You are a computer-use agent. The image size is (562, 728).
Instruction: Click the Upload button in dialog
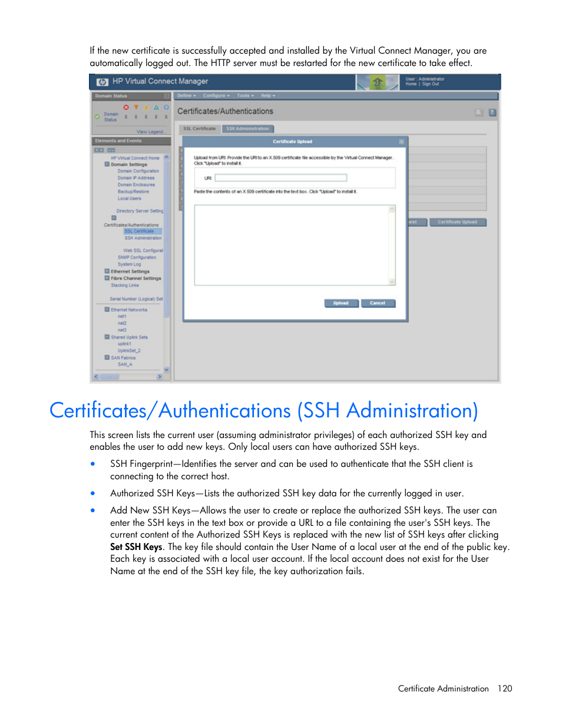[x=341, y=303]
